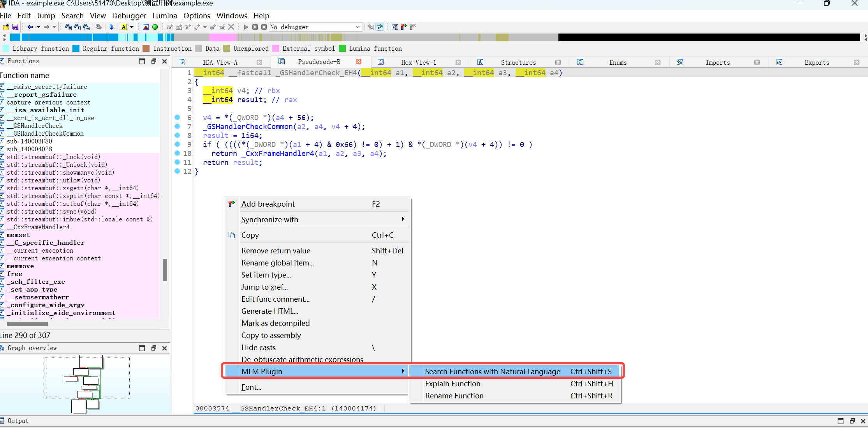Viewport: 868px width, 428px height.
Task: Switch to the Imports tab
Action: pos(718,62)
